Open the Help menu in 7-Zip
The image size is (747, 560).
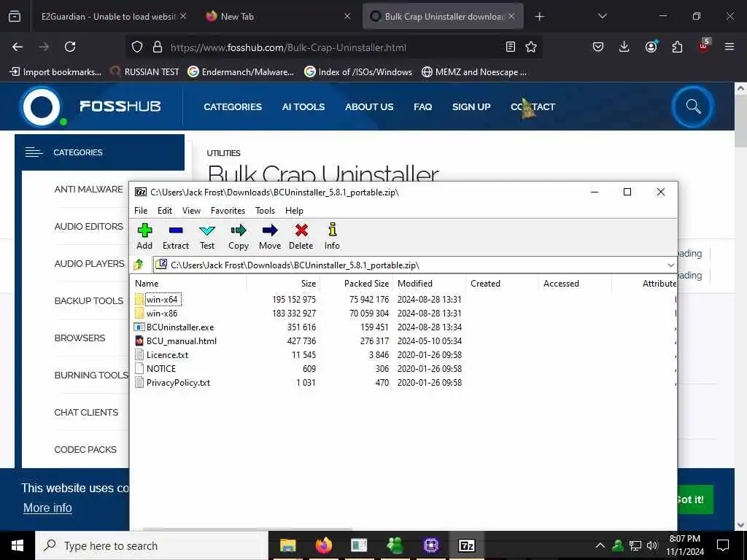(294, 211)
